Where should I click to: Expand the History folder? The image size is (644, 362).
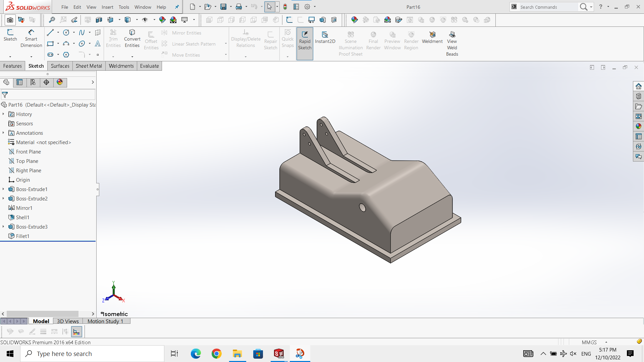3,114
